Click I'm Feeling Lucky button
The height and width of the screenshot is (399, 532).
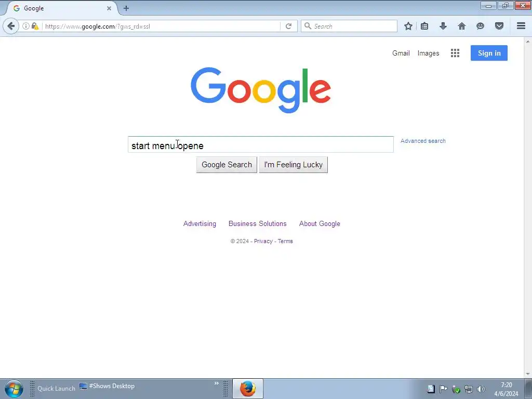coord(294,165)
